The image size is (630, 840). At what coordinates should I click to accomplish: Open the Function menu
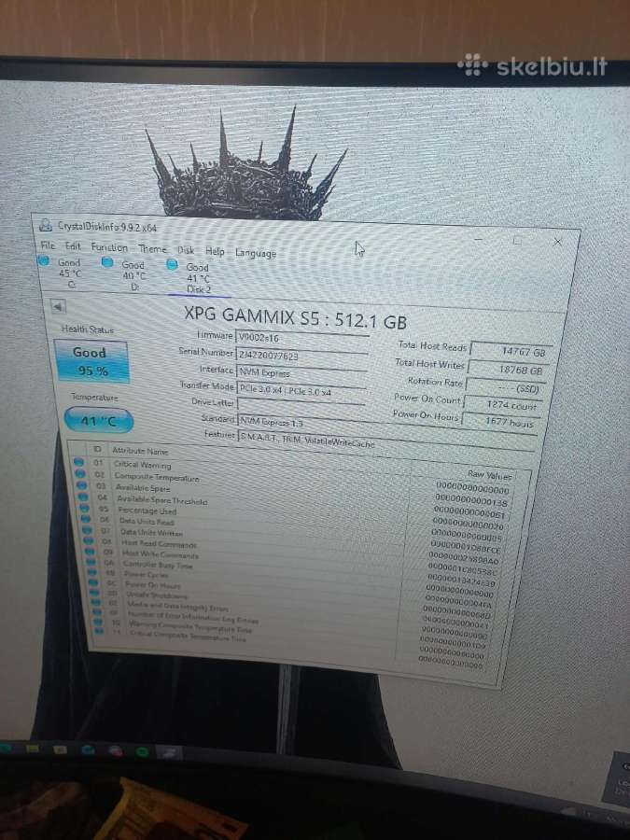click(x=109, y=247)
